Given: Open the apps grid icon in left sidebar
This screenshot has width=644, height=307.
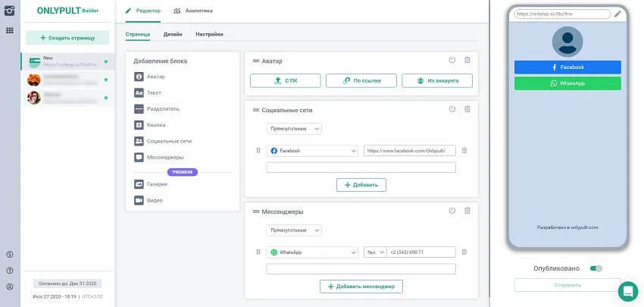Looking at the screenshot, I should (x=9, y=30).
